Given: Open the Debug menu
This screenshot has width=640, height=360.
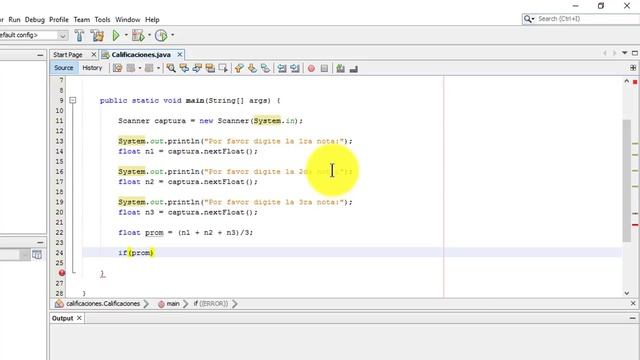Looking at the screenshot, I should point(35,20).
